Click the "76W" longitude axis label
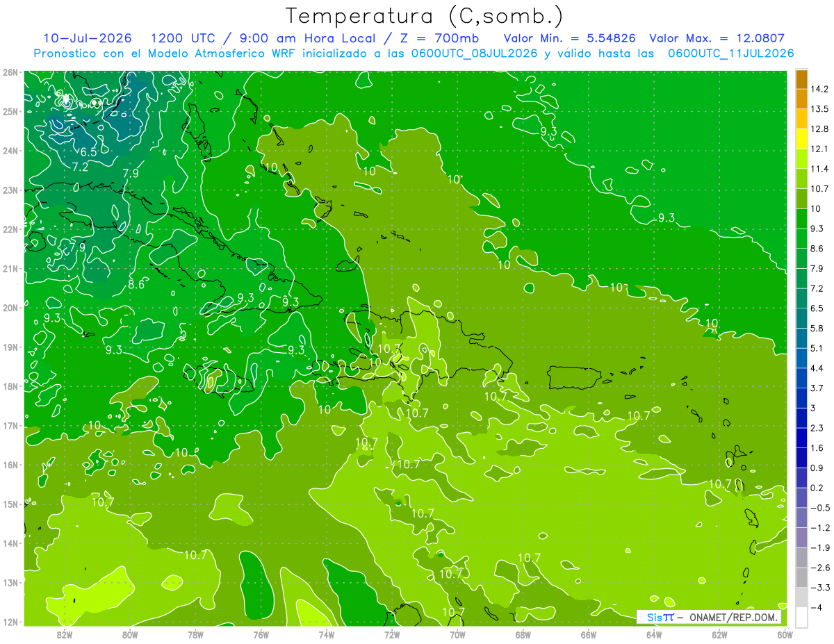Screen dimensions: 834x644 (x=261, y=634)
